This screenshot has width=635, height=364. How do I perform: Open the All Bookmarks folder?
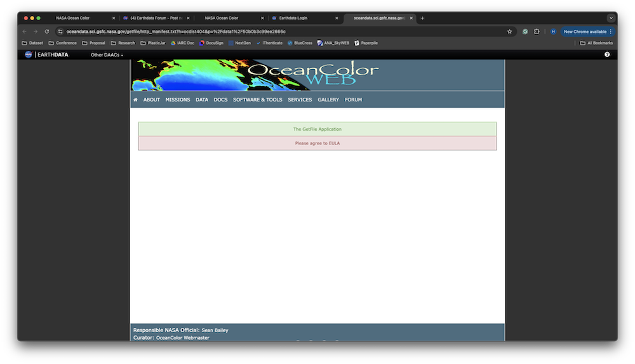coord(596,43)
